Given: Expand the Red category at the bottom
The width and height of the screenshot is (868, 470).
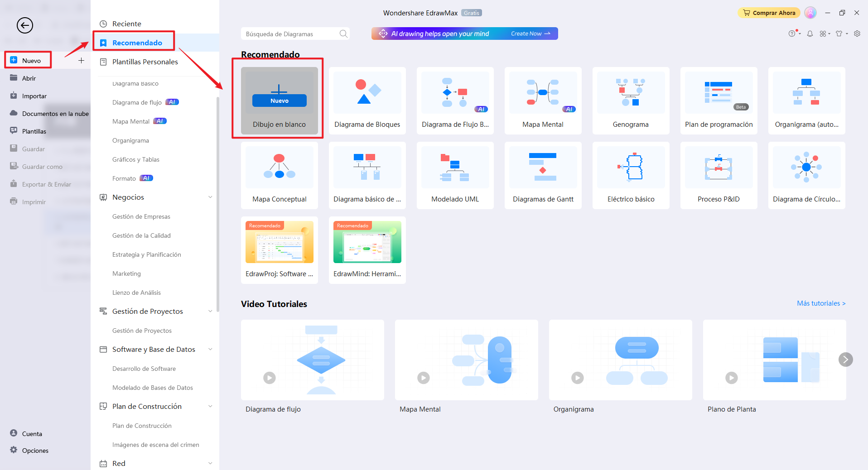Looking at the screenshot, I should [x=210, y=463].
